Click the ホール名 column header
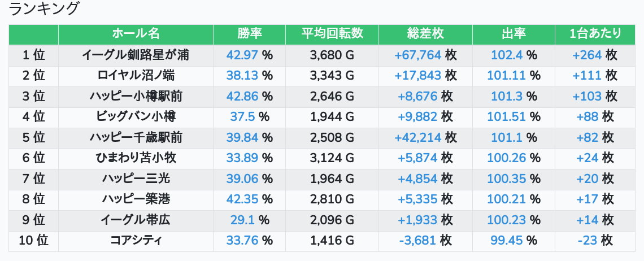The height and width of the screenshot is (261, 644). coord(136,34)
